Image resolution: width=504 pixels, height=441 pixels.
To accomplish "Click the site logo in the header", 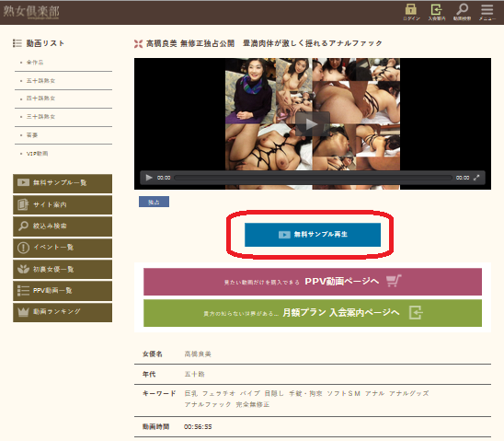I will 31,12.
